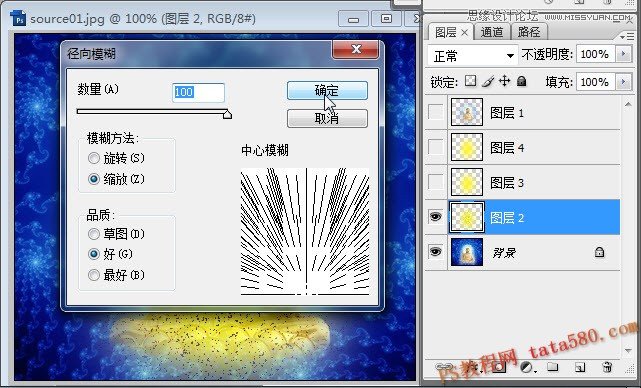
Task: Create new fill or adjustment layer
Action: point(527,367)
